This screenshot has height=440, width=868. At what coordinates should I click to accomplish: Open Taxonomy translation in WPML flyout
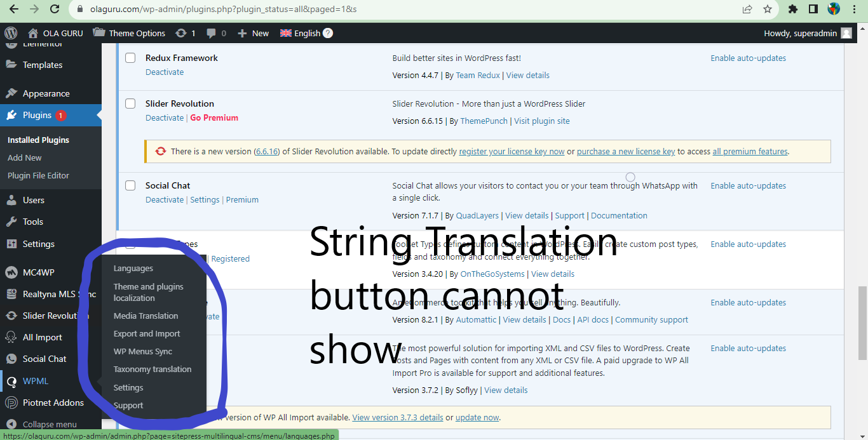[153, 369]
